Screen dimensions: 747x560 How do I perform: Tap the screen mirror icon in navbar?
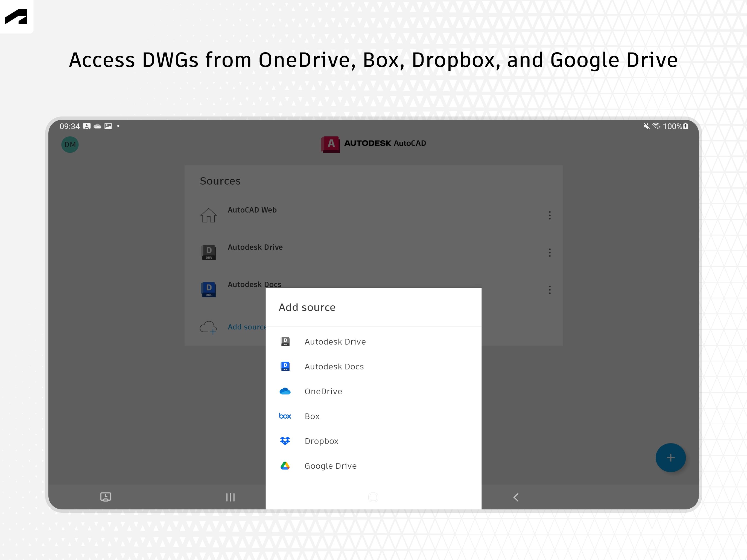coord(106,497)
